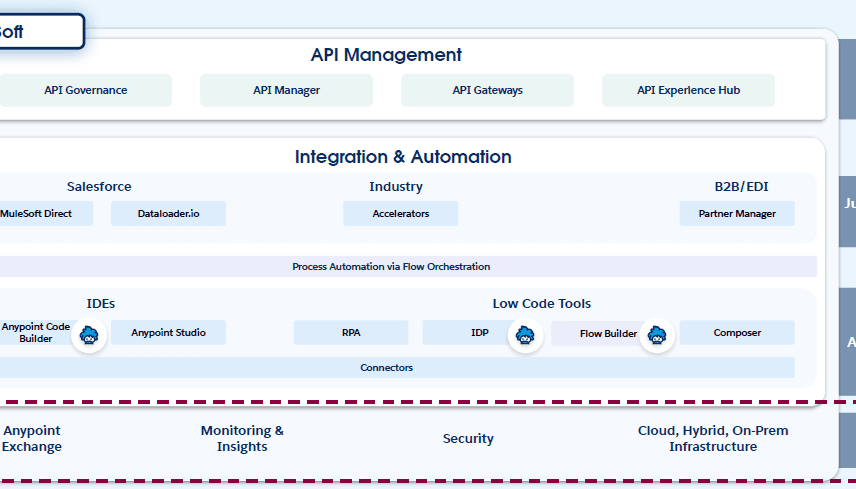The image size is (856, 489).
Task: Select the API Governance box
Action: click(86, 90)
